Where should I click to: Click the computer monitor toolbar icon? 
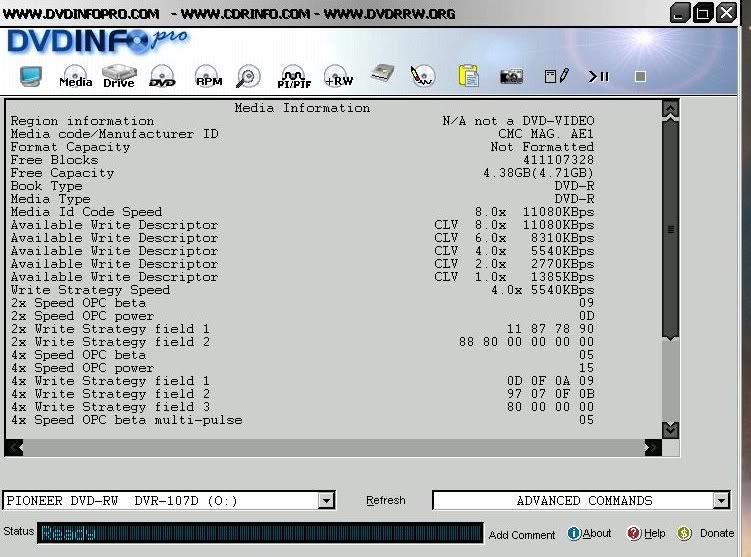(31, 77)
